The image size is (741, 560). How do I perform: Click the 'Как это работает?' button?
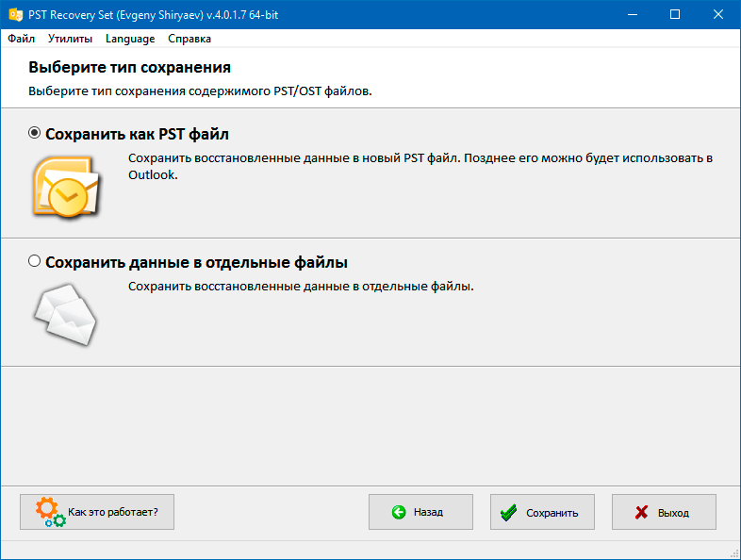97,512
